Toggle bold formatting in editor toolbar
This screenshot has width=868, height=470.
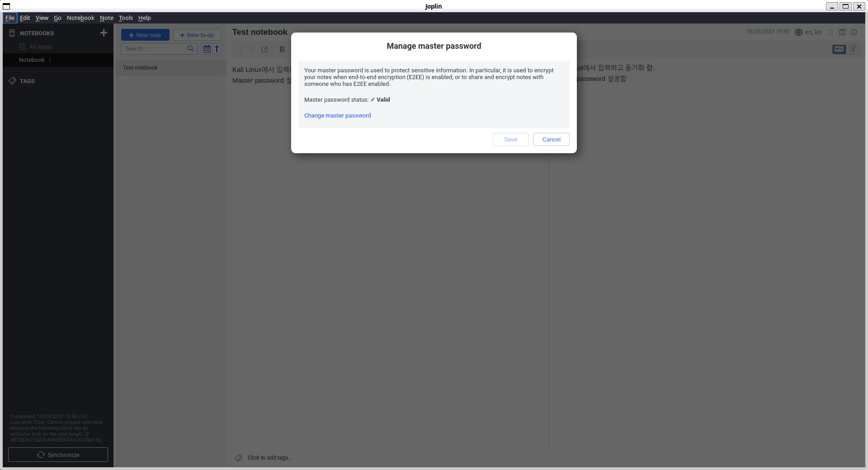(282, 49)
